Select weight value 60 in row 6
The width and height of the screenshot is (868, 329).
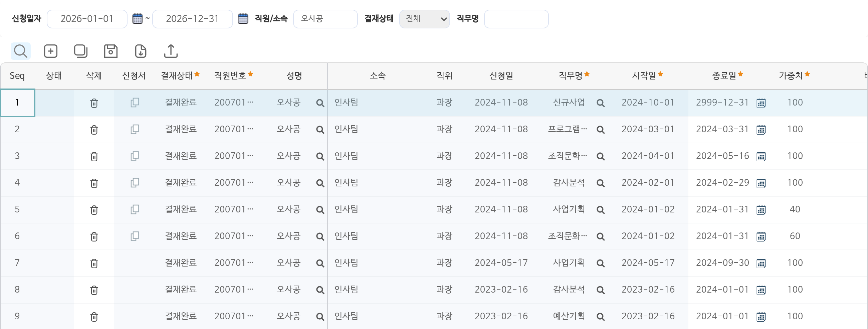pos(795,236)
